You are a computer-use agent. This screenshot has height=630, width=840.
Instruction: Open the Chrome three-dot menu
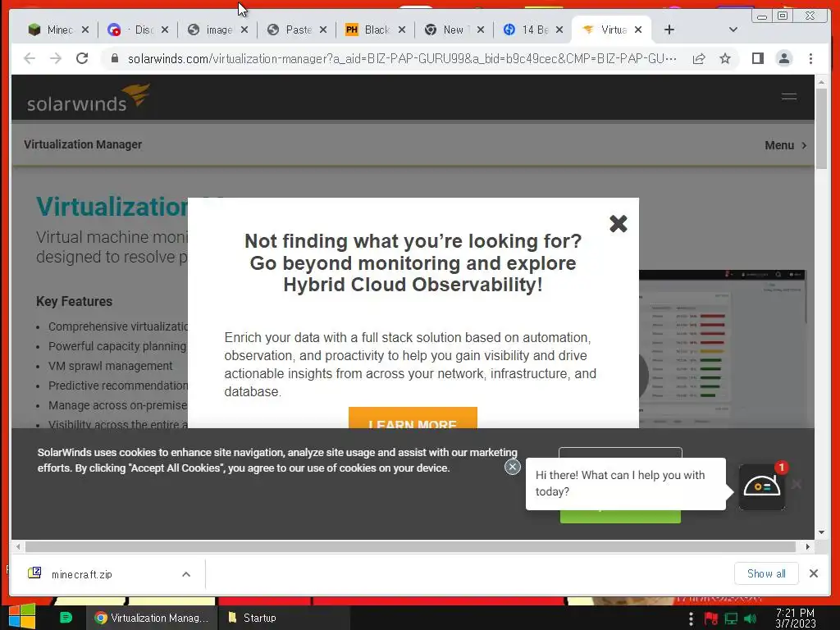click(810, 58)
